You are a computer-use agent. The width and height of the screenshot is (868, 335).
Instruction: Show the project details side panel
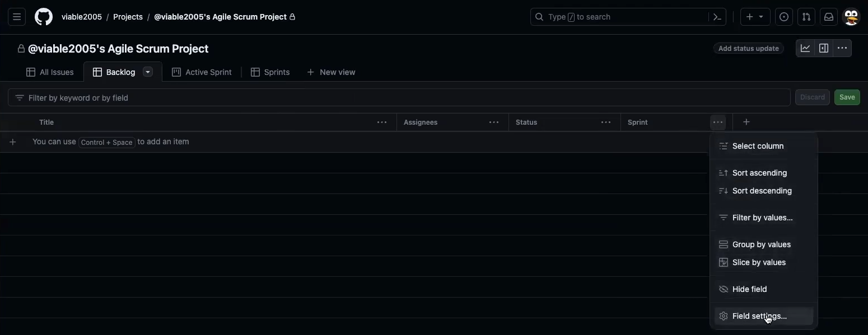[824, 48]
